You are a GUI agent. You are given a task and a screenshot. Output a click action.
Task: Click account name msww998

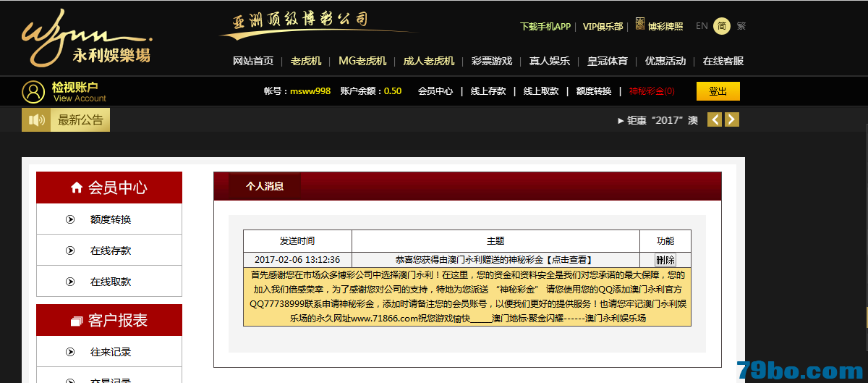pyautogui.click(x=310, y=91)
